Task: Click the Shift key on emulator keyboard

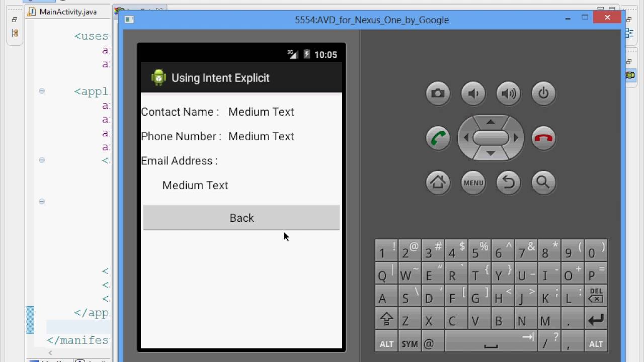Action: pos(386,319)
